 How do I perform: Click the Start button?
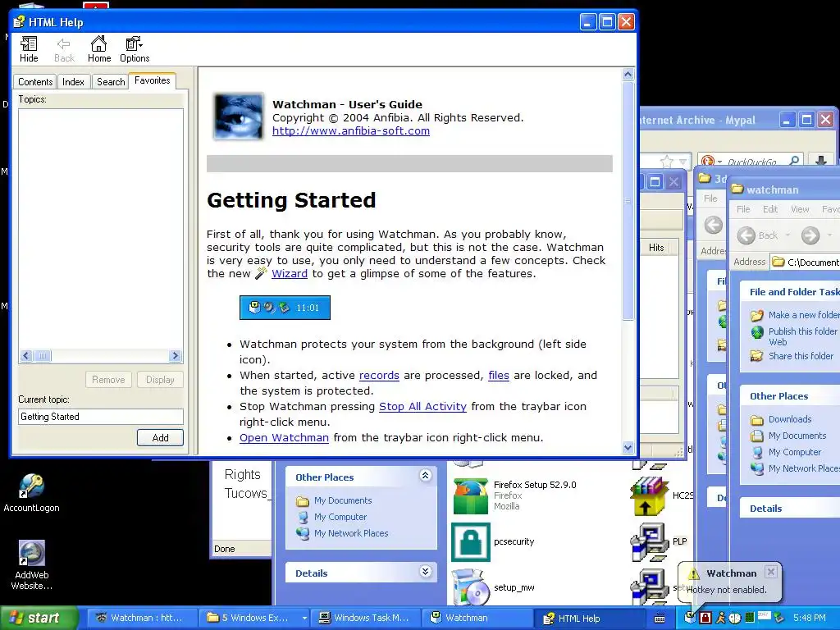click(39, 619)
